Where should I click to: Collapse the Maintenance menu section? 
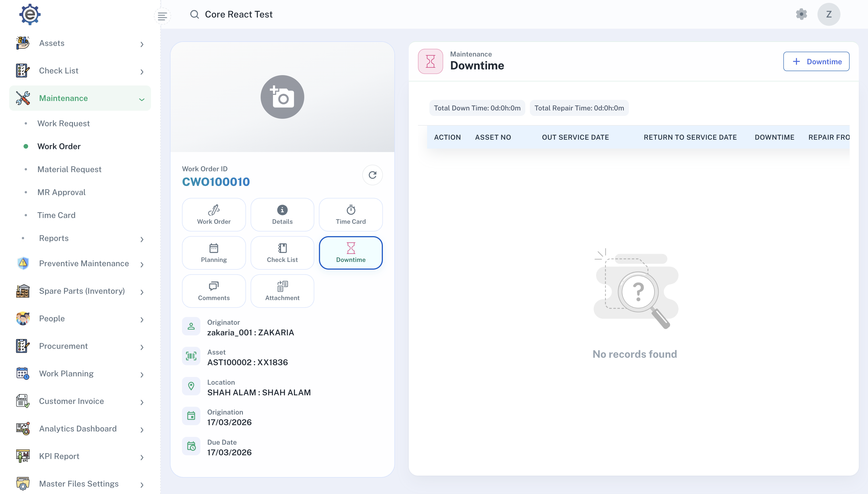click(142, 99)
